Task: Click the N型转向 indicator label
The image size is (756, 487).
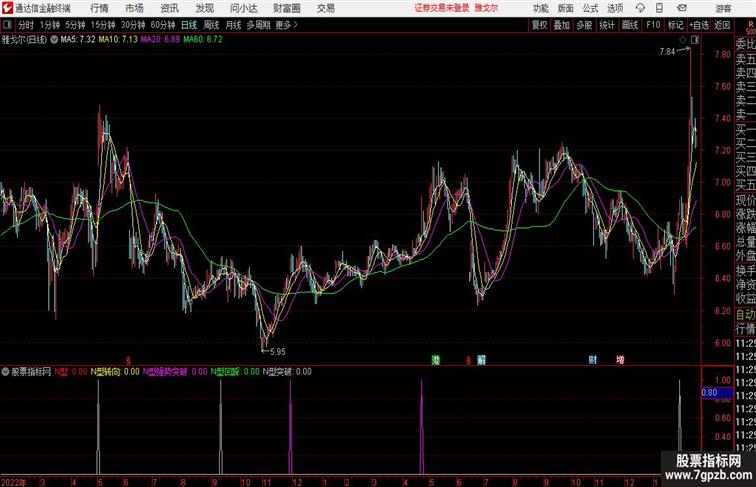Action: (115, 372)
